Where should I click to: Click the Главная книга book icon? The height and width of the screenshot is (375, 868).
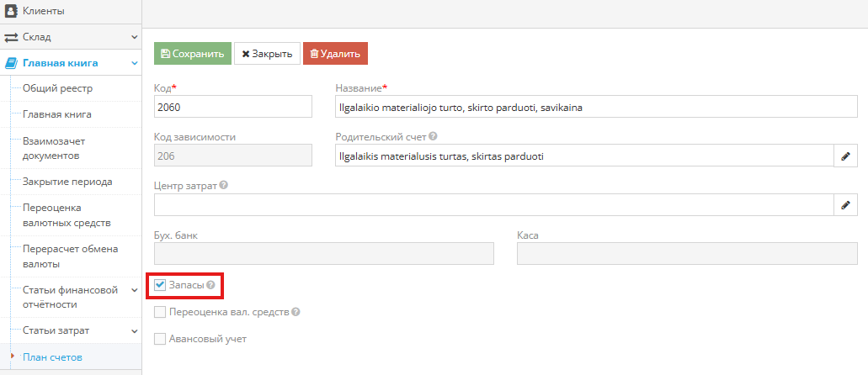[x=12, y=63]
